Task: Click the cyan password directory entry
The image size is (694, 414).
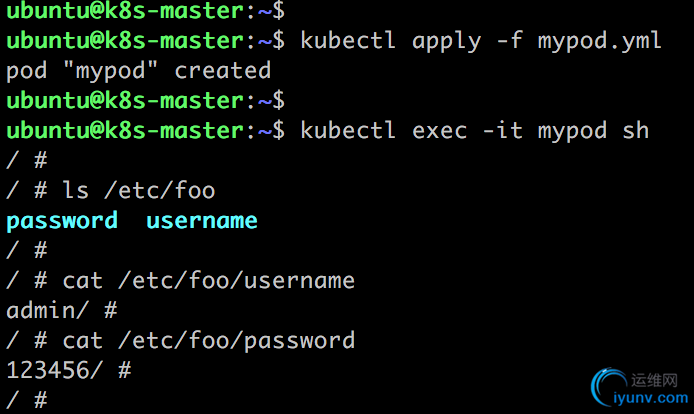Action: pyautogui.click(x=62, y=221)
